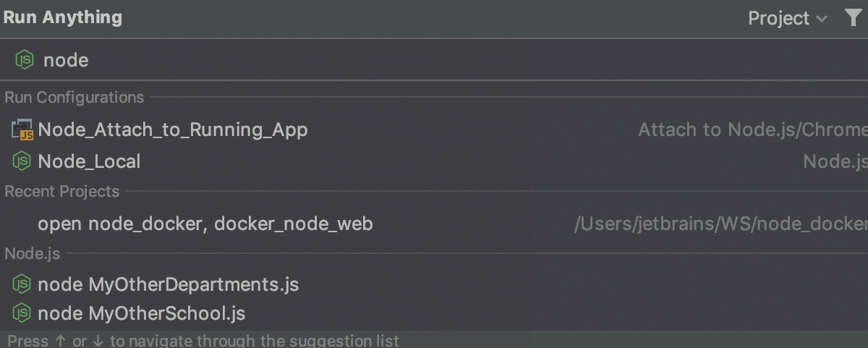
Task: Click the icon beside node MyOtherSchool.js
Action: 22,314
